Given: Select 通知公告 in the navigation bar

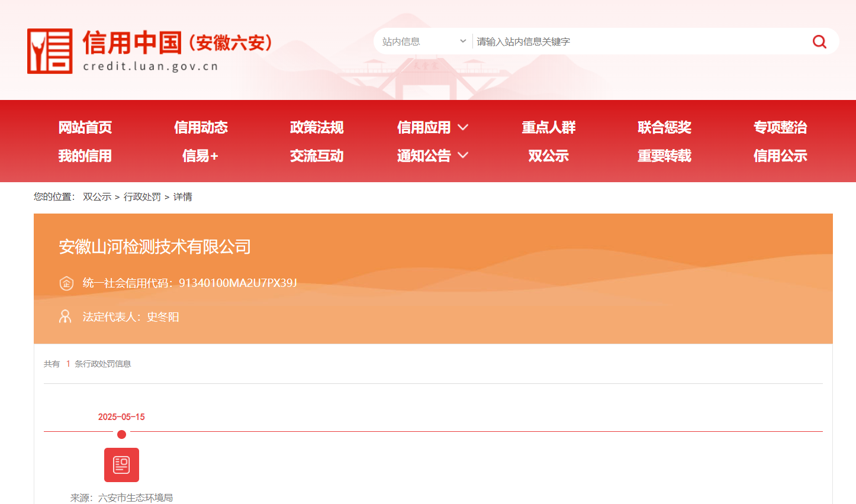Looking at the screenshot, I should click(424, 156).
